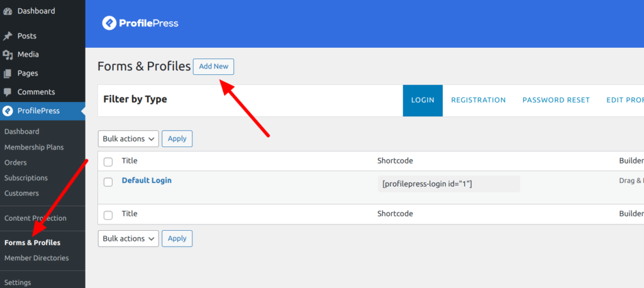Viewport: 644px width, 288px height.
Task: Switch to the PASSWORD RESET filter tab
Action: point(556,100)
